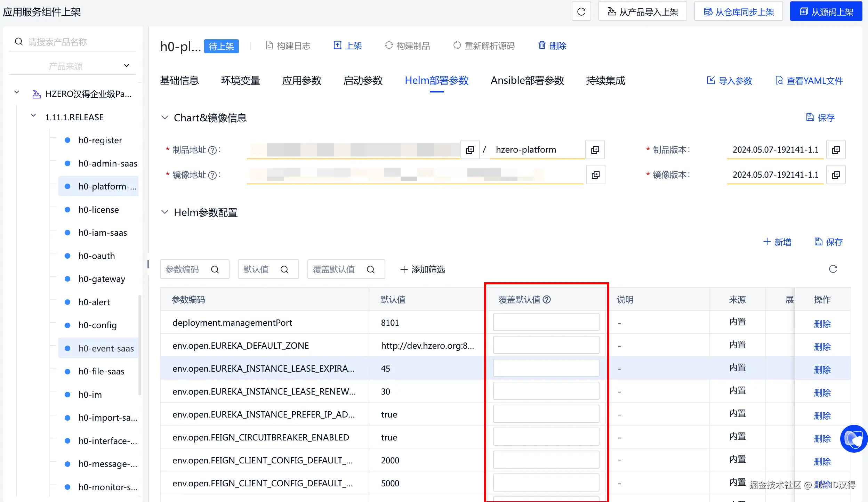The width and height of the screenshot is (868, 502).
Task: Collapse Chart&镜像信息 section
Action: pyautogui.click(x=165, y=118)
